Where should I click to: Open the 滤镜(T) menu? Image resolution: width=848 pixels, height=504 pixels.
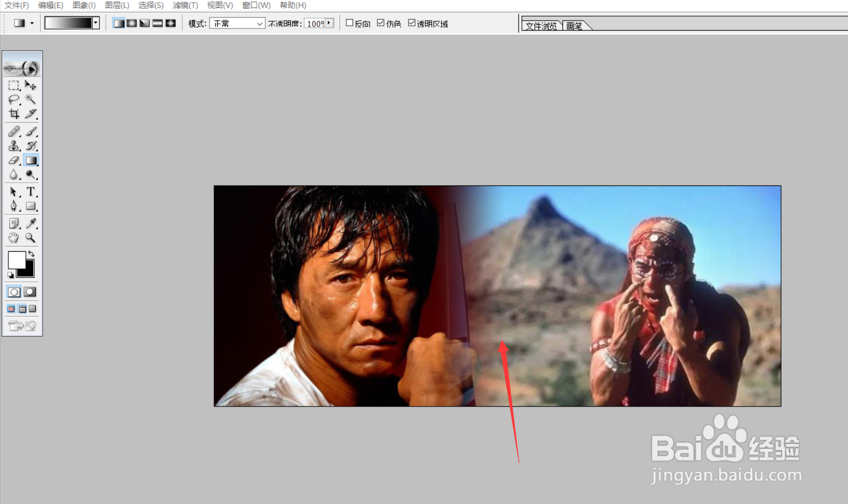pos(185,5)
